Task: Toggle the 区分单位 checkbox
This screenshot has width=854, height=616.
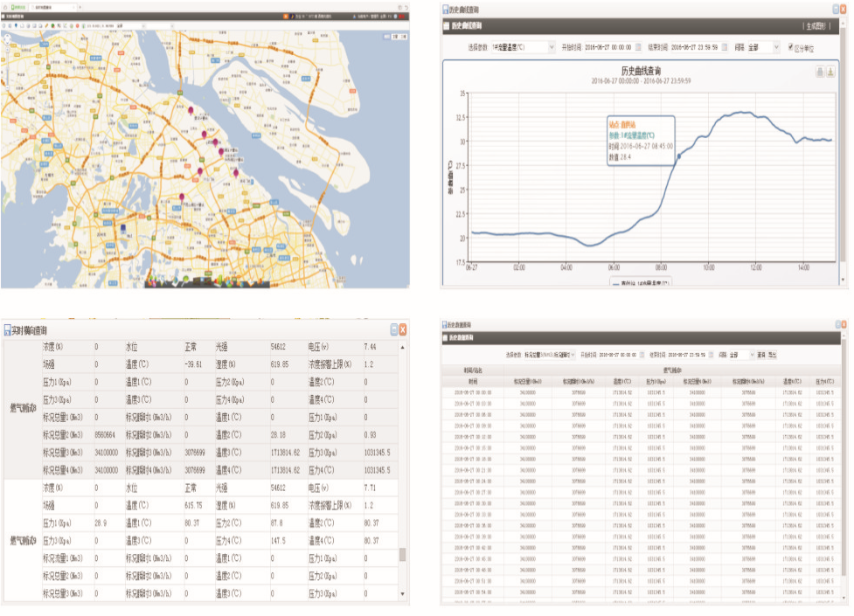Action: click(791, 47)
